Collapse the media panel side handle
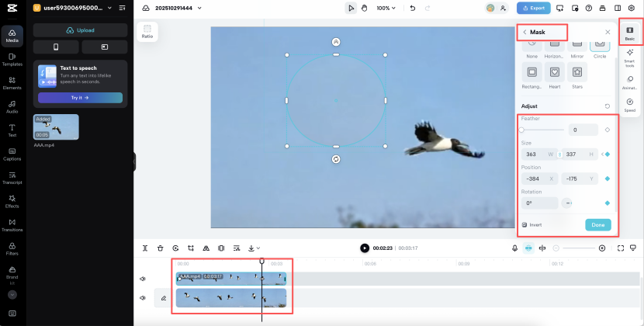Viewport: 644px width, 326px height. click(134, 162)
